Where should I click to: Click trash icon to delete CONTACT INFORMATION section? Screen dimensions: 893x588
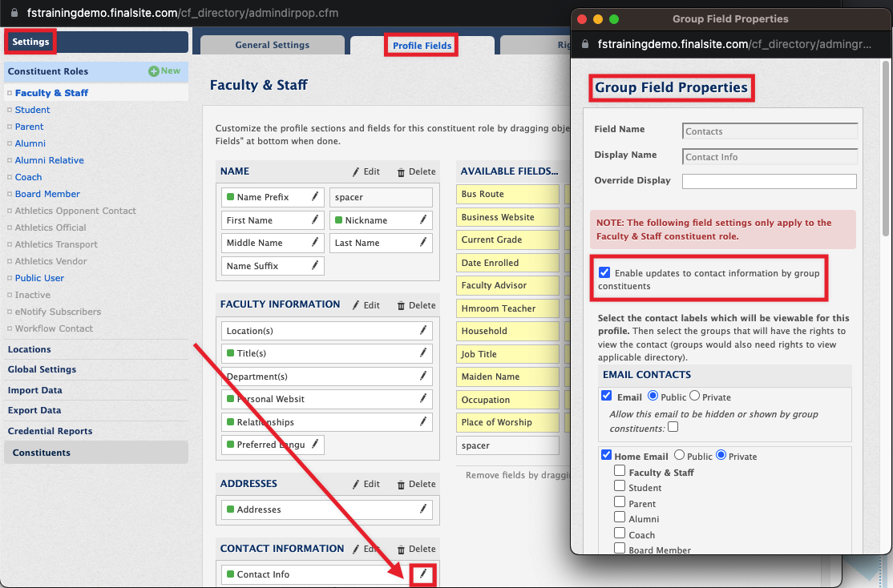401,550
